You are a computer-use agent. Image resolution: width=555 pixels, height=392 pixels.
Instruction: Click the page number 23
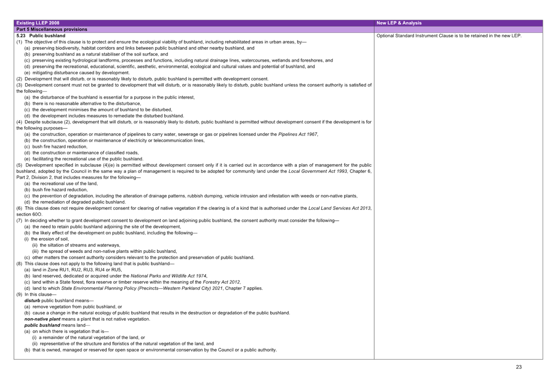(x=519, y=367)
